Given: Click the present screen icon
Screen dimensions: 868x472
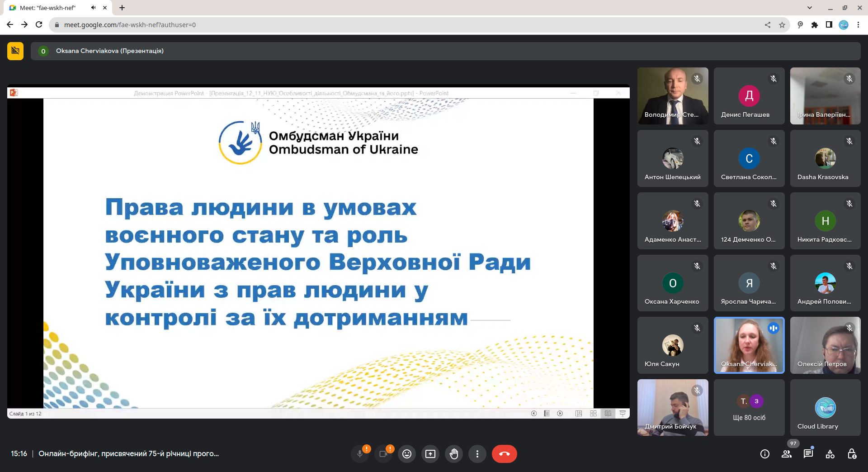Looking at the screenshot, I should (430, 454).
